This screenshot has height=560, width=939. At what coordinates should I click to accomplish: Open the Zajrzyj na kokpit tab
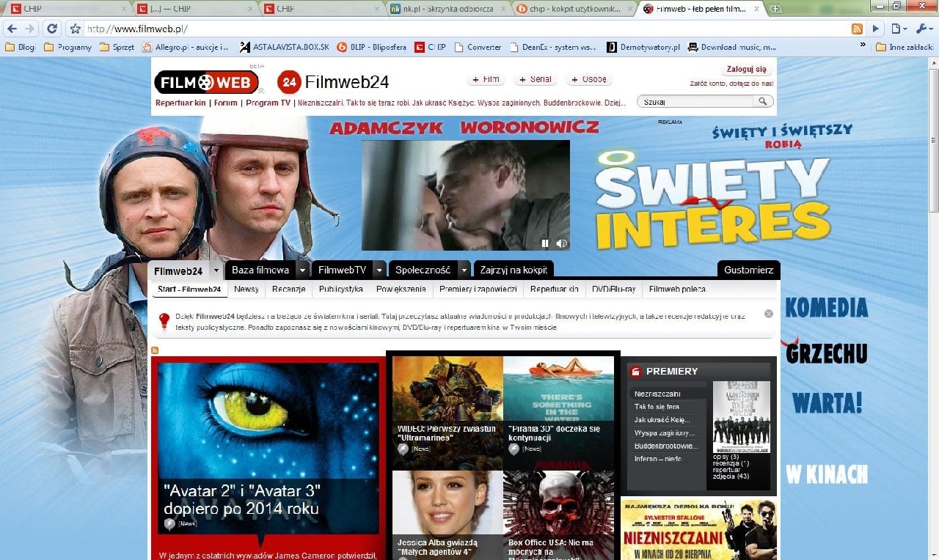[514, 270]
